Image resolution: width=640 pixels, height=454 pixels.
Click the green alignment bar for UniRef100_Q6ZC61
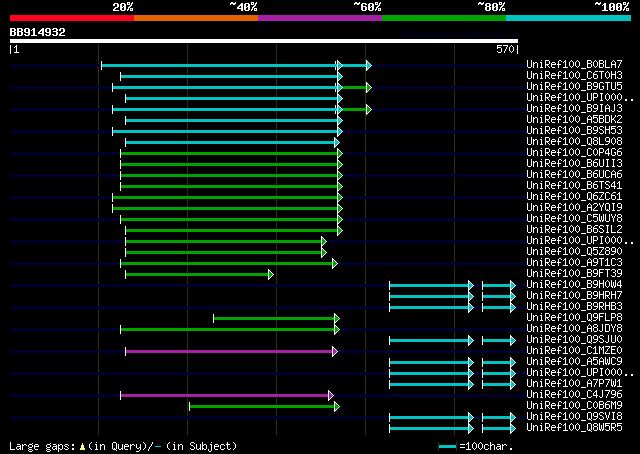pyautogui.click(x=226, y=197)
